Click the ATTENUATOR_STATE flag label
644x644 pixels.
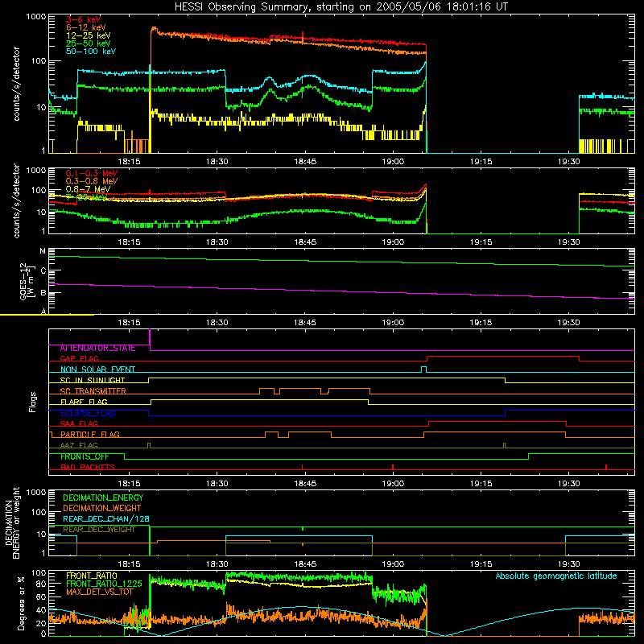[97, 349]
